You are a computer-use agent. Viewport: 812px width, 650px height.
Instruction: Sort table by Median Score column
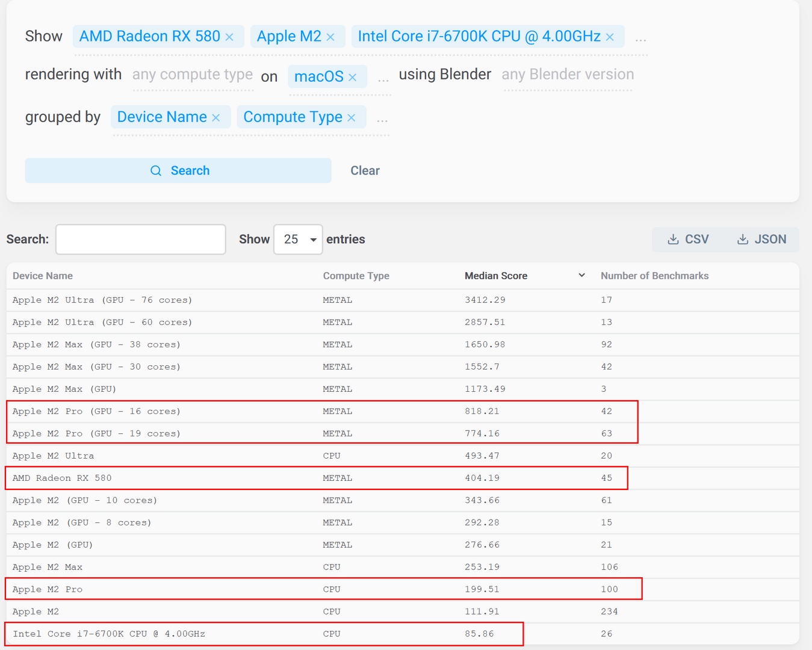coord(496,276)
